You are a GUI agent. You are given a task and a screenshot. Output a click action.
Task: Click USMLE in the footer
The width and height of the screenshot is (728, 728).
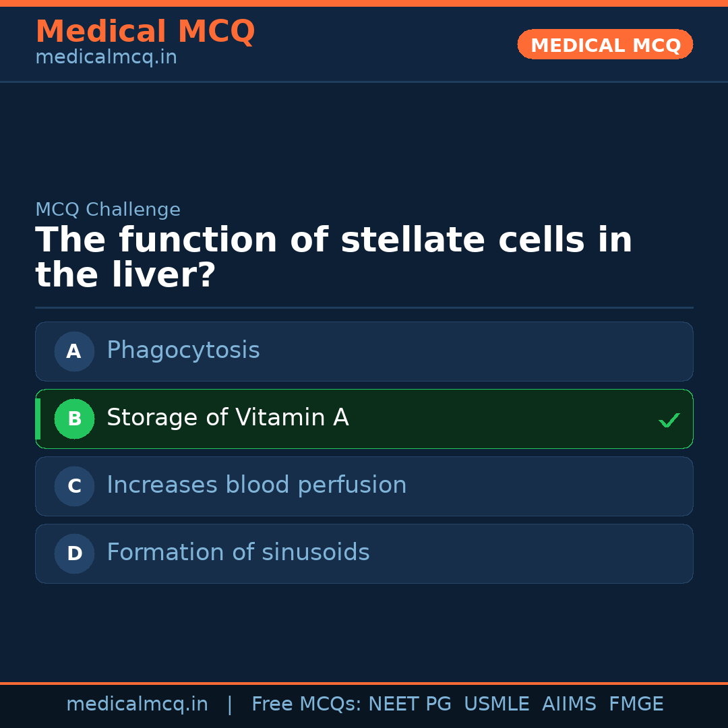[x=496, y=704]
